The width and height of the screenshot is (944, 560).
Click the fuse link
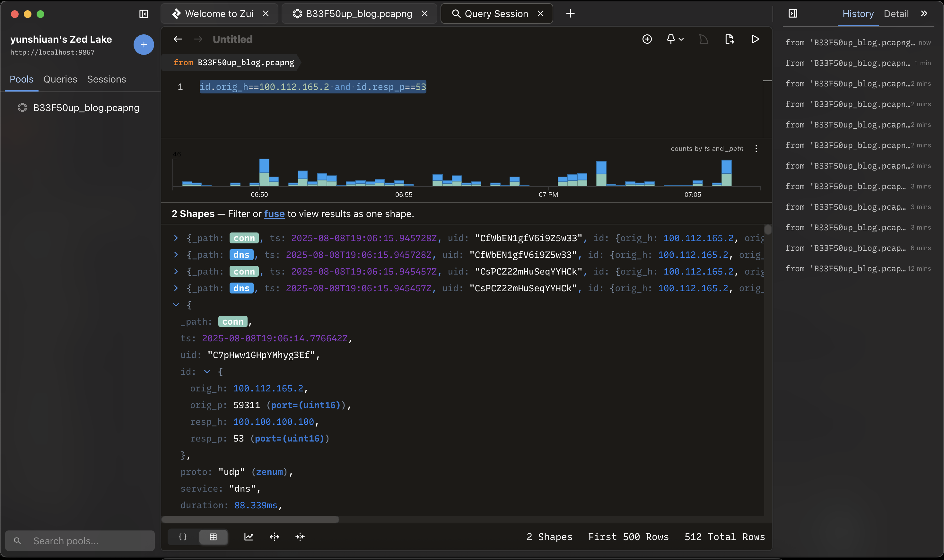point(274,214)
